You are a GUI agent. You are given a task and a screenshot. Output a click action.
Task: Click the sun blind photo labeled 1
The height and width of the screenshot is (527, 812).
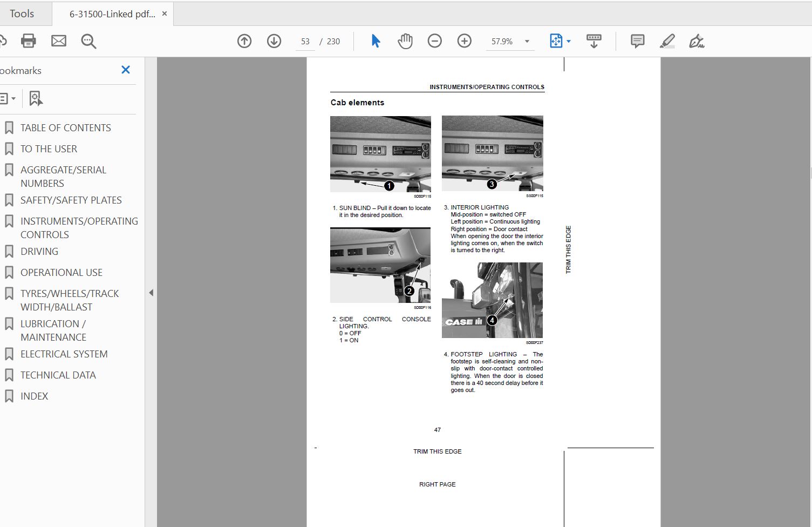(x=380, y=154)
